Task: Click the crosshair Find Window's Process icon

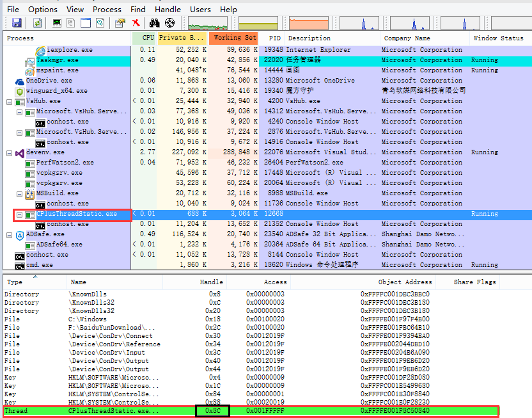Action: (x=169, y=23)
